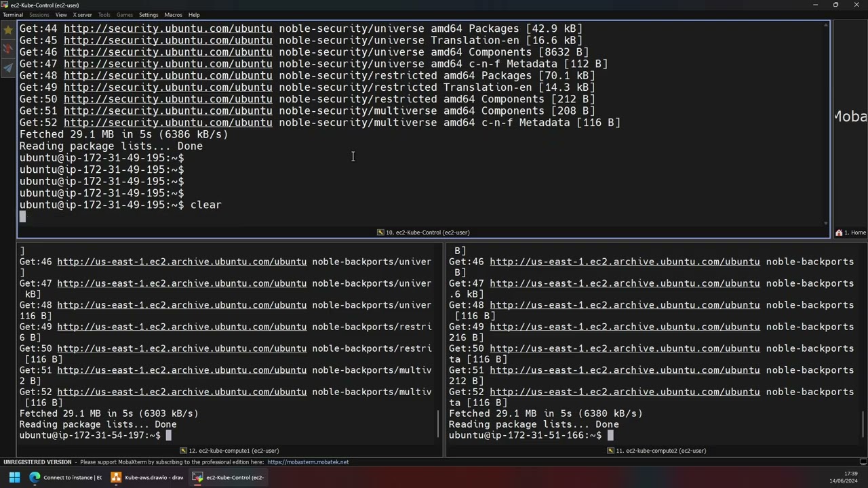
Task: Open the paper plane sidebar icon
Action: click(x=8, y=68)
